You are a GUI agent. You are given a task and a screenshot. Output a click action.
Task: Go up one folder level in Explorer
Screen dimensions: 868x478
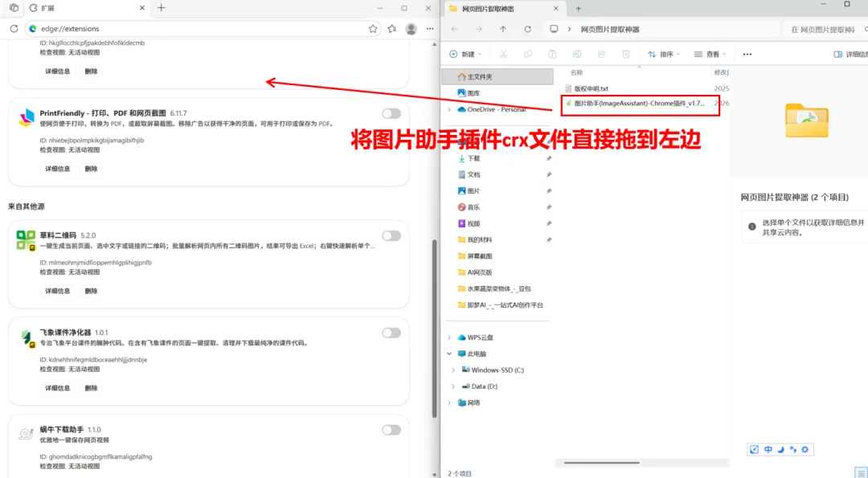tap(503, 29)
